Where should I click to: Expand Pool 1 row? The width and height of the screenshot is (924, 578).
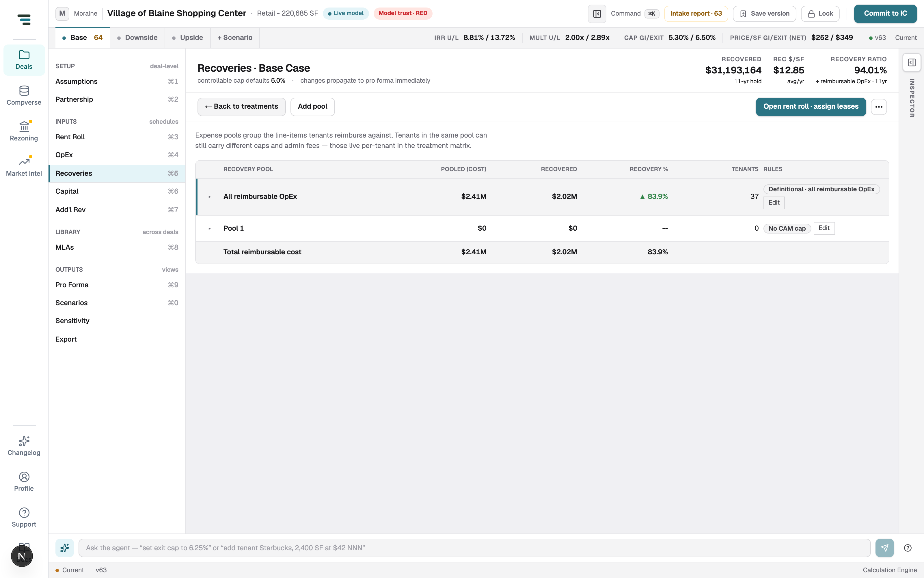[x=210, y=229]
